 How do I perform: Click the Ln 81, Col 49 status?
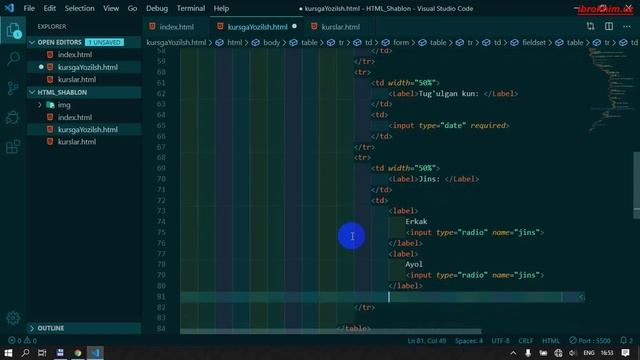[x=427, y=340]
